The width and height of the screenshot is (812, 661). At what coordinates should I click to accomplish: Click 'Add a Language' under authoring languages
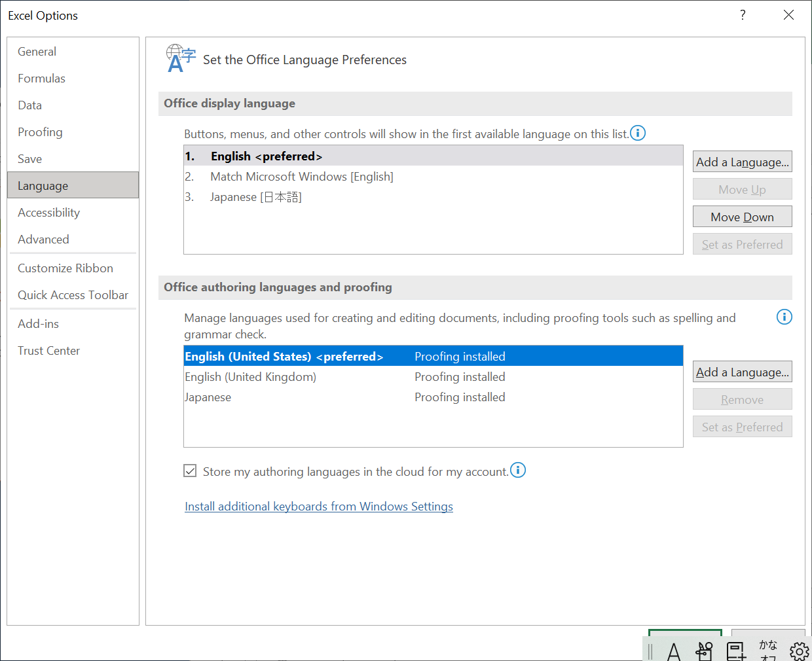click(x=742, y=371)
